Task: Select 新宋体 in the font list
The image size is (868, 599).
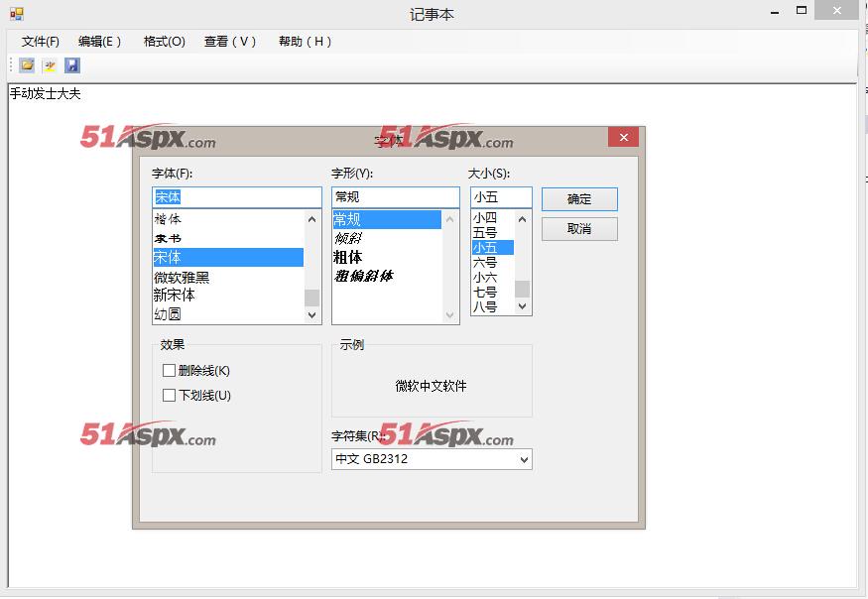Action: [228, 296]
